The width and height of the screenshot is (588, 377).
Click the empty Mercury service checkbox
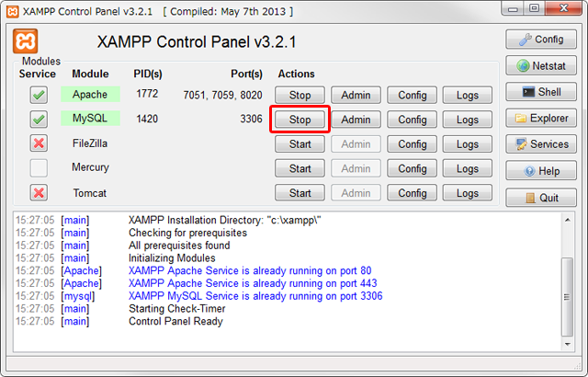tap(39, 167)
